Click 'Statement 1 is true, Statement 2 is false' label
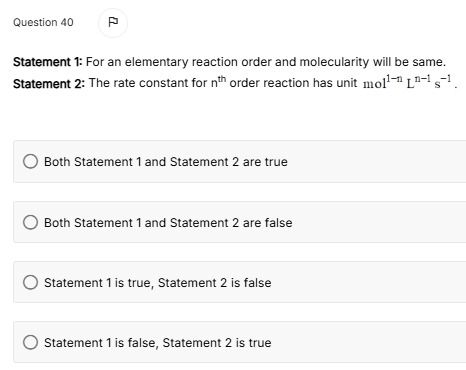Viewport: 466px width, 370px height. tap(158, 283)
